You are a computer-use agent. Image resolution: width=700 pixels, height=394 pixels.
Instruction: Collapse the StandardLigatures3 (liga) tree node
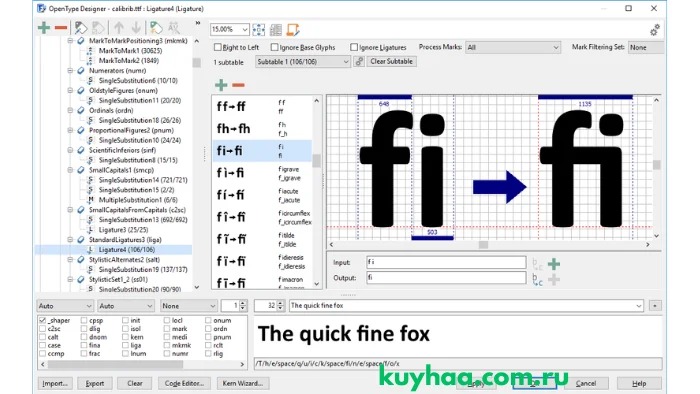click(71, 240)
